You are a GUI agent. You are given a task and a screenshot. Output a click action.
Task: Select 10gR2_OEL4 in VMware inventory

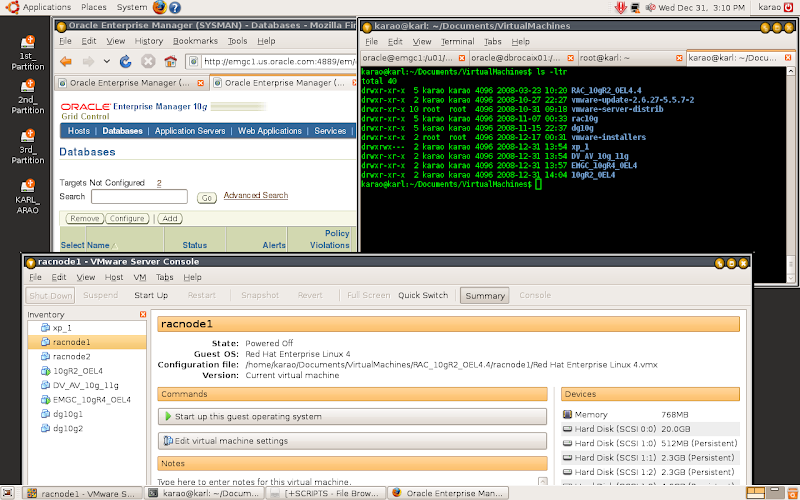pyautogui.click(x=78, y=371)
